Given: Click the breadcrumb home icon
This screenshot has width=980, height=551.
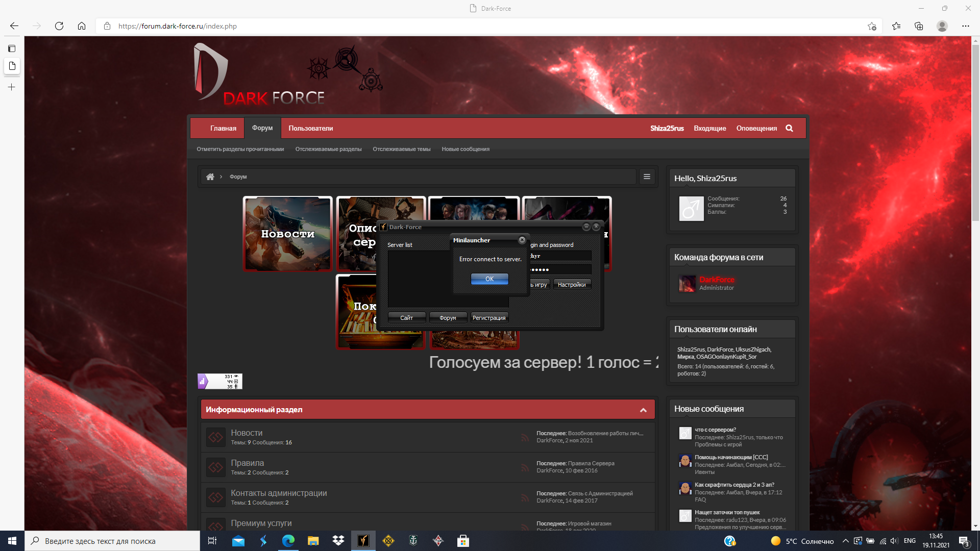Looking at the screenshot, I should tap(210, 177).
